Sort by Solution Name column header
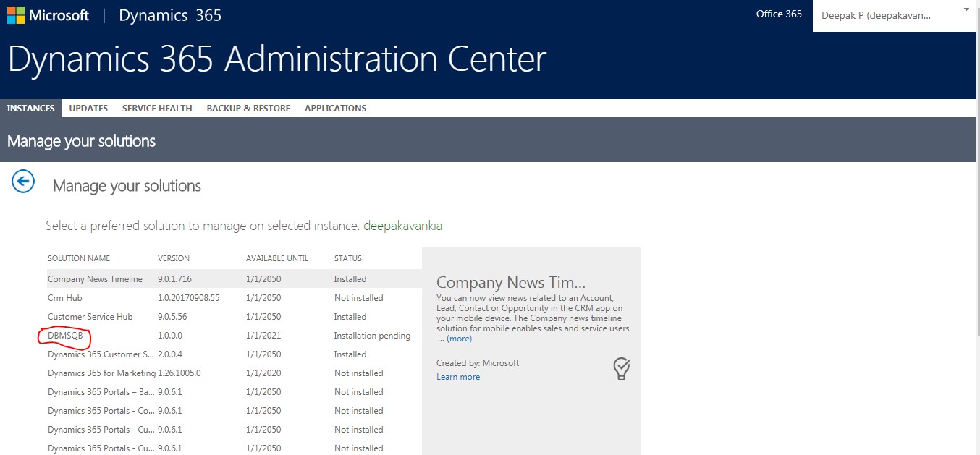The image size is (980, 455). coord(79,258)
